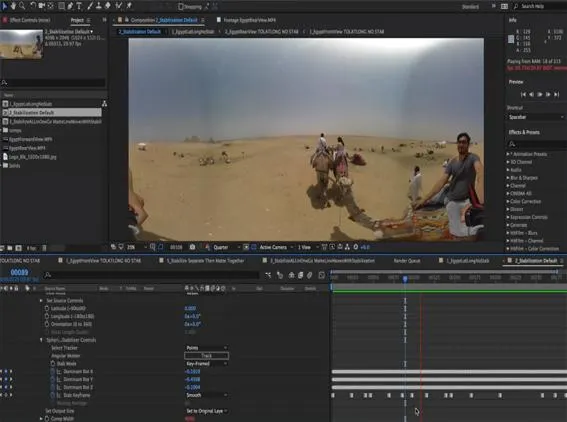The image size is (567, 422).
Task: Open the 2_Stabilization Default timeline tab
Action: (x=536, y=261)
